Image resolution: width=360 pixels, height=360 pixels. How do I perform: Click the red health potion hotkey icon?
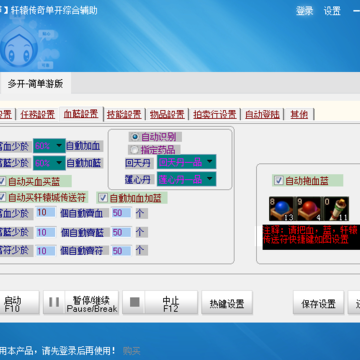(x=309, y=209)
